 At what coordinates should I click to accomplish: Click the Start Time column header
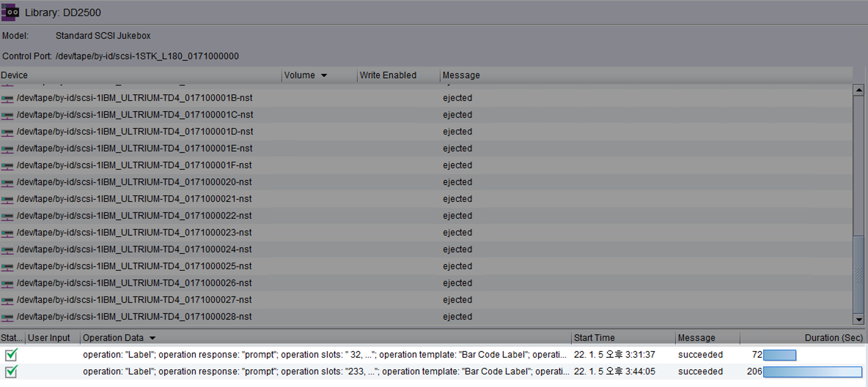(594, 338)
